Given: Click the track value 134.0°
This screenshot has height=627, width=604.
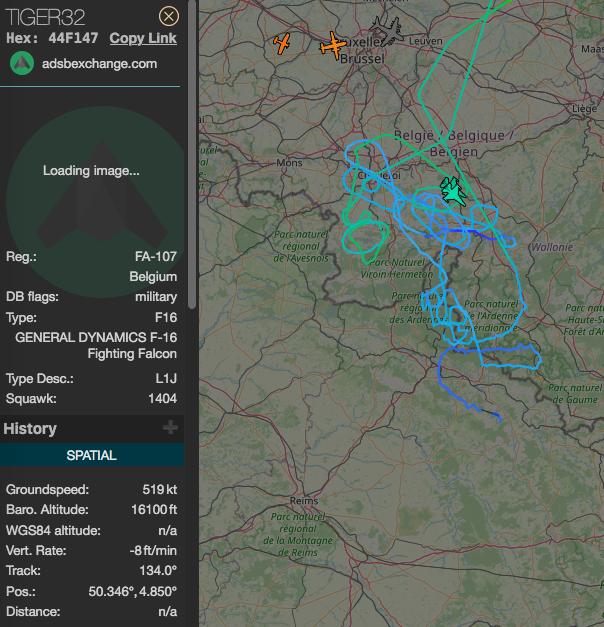Looking at the screenshot, I should 158,570.
